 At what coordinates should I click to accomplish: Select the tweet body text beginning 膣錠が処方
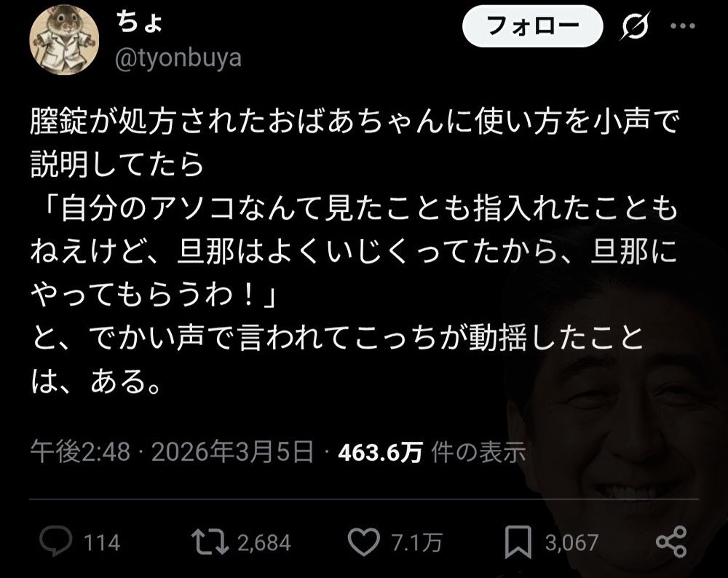point(355,252)
